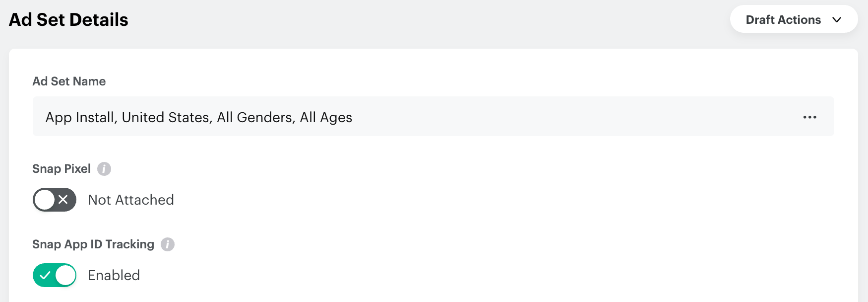Focus the Ad Set Name input field
This screenshot has width=868, height=302.
pyautogui.click(x=546, y=117)
